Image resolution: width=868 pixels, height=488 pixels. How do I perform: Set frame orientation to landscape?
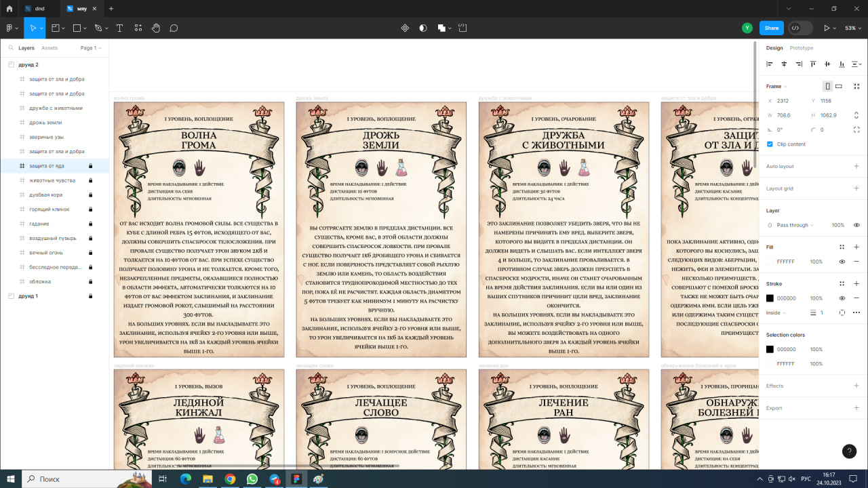coord(839,86)
